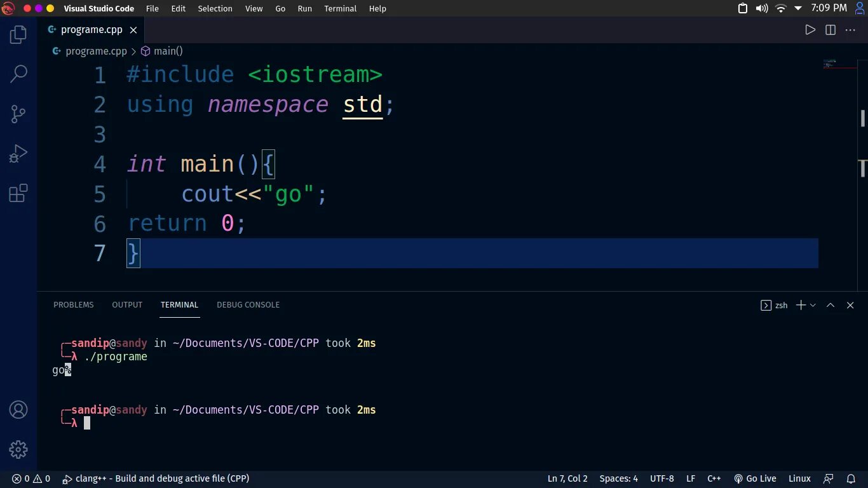
Task: Open the Extensions view
Action: pyautogui.click(x=18, y=193)
